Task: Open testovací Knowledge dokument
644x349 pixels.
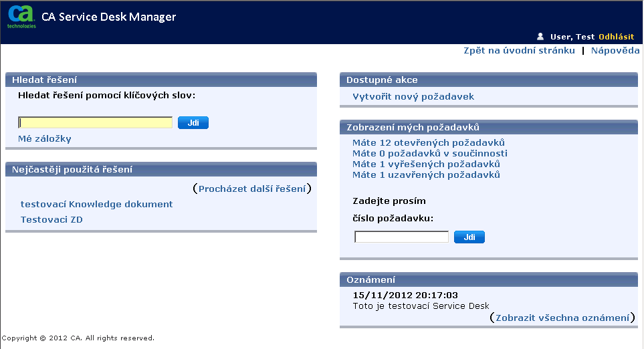Action: (x=96, y=204)
